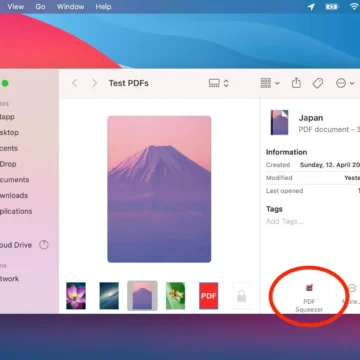Click the iCloud Drive sync progress icon
Viewport: 360px width, 360px height.
click(x=44, y=245)
